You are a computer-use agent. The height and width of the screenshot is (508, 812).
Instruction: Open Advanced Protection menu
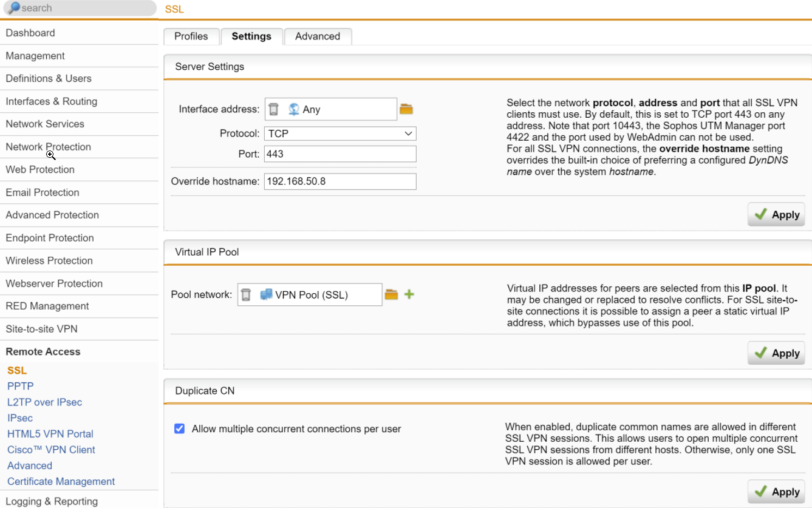[79, 215]
